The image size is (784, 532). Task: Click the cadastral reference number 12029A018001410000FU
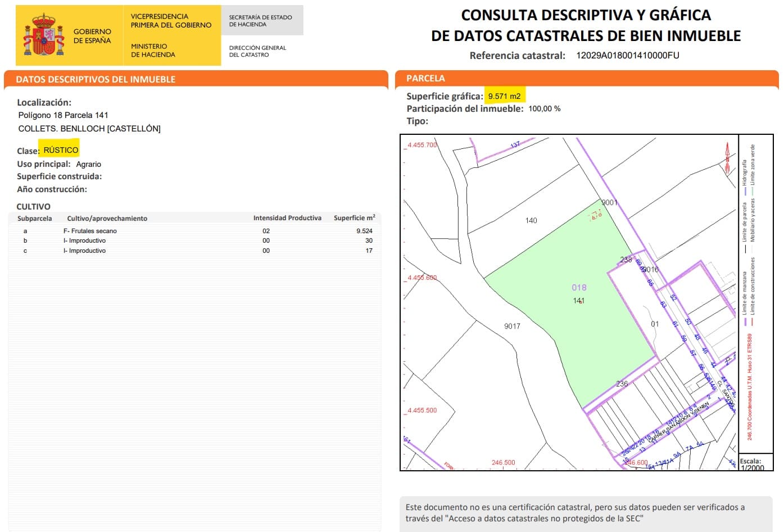[x=627, y=55]
